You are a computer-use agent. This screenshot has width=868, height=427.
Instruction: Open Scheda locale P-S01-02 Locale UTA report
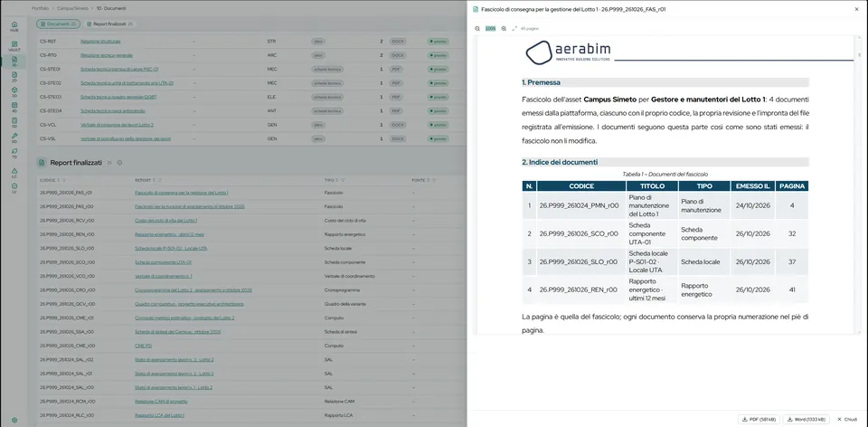pos(171,248)
